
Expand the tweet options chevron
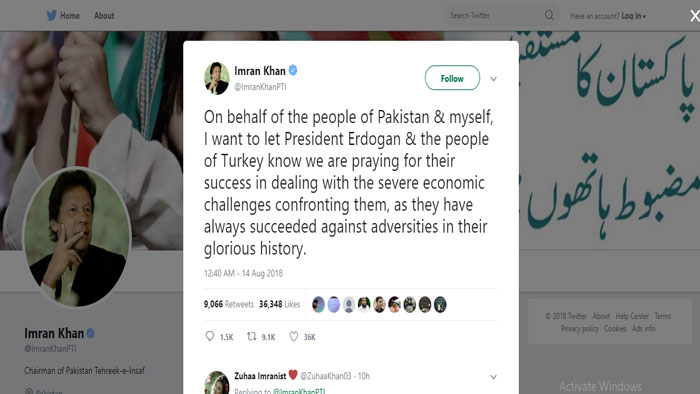(493, 79)
